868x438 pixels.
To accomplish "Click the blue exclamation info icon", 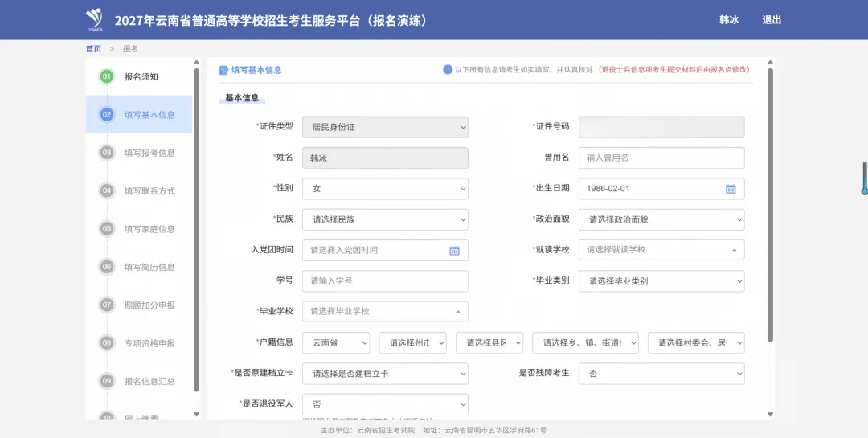I will [x=448, y=70].
